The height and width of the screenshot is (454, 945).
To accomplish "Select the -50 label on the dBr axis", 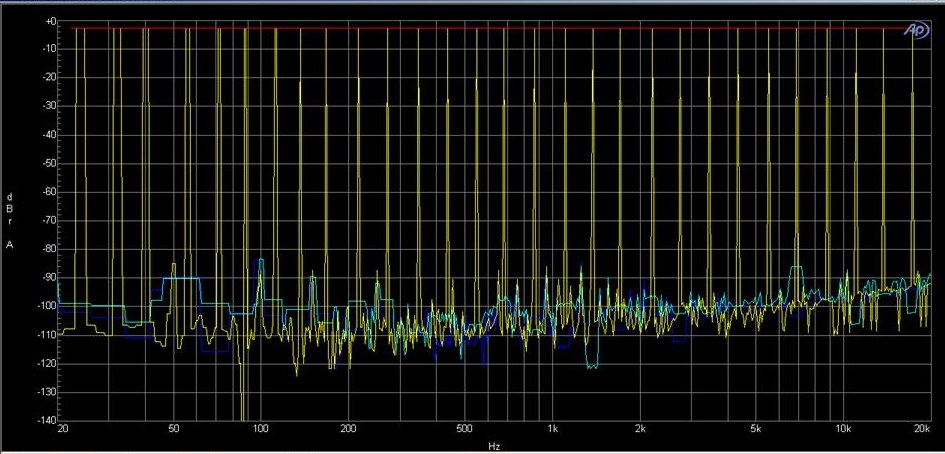I will tap(49, 163).
